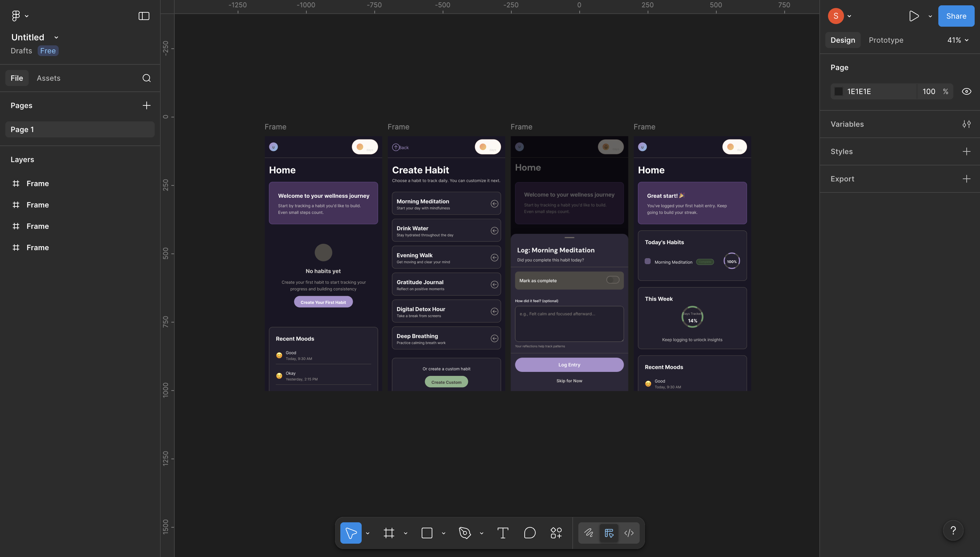The width and height of the screenshot is (980, 557).
Task: Check the Morning Meditation habit checkbox
Action: (x=648, y=261)
